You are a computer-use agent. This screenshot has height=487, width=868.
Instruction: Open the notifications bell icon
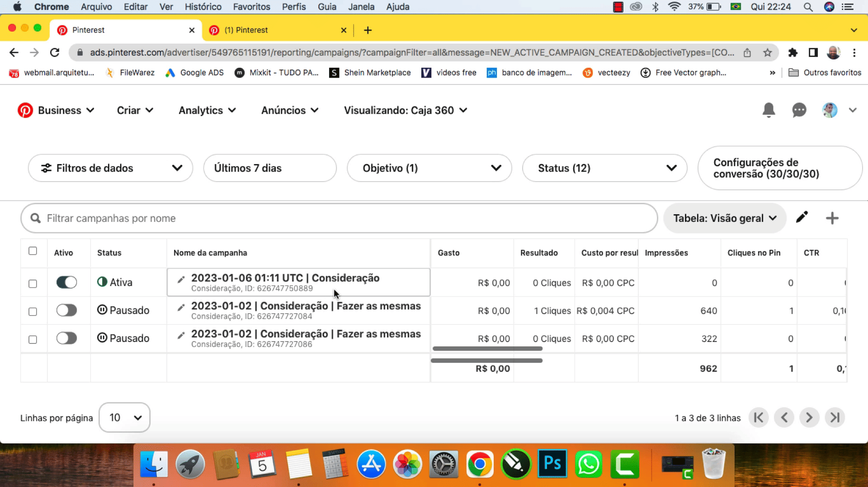tap(769, 110)
